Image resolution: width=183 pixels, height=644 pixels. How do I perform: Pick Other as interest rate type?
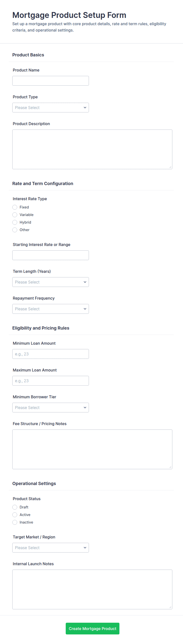tap(15, 230)
